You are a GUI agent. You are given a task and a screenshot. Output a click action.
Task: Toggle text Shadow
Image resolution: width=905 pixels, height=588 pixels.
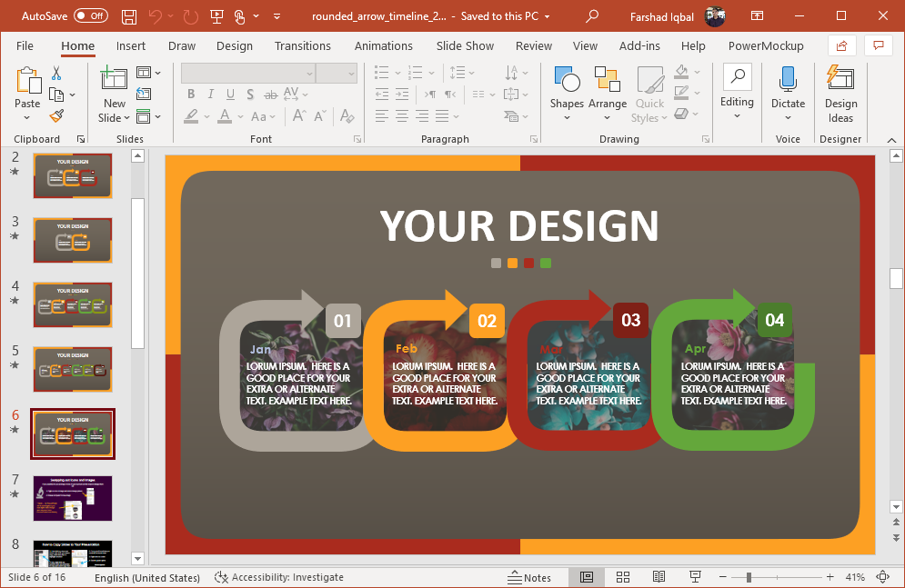pyautogui.click(x=250, y=94)
